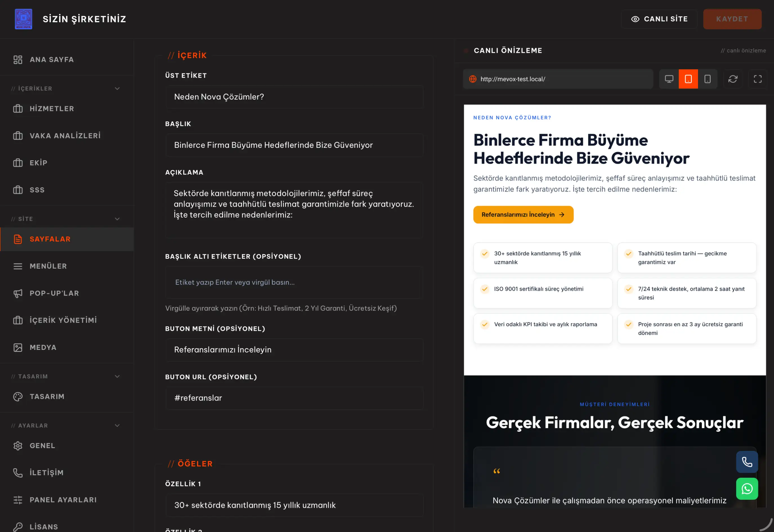Image resolution: width=774 pixels, height=532 pixels.
Task: Open Canlı Site button
Action: (659, 19)
